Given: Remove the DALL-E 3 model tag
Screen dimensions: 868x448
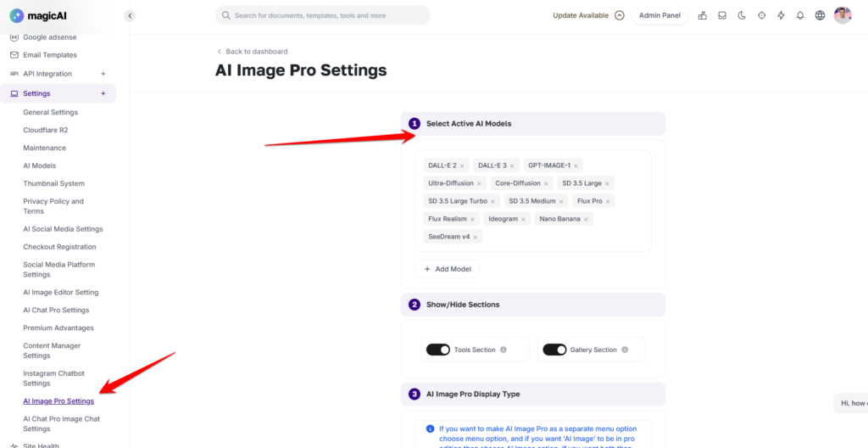Looking at the screenshot, I should [512, 165].
